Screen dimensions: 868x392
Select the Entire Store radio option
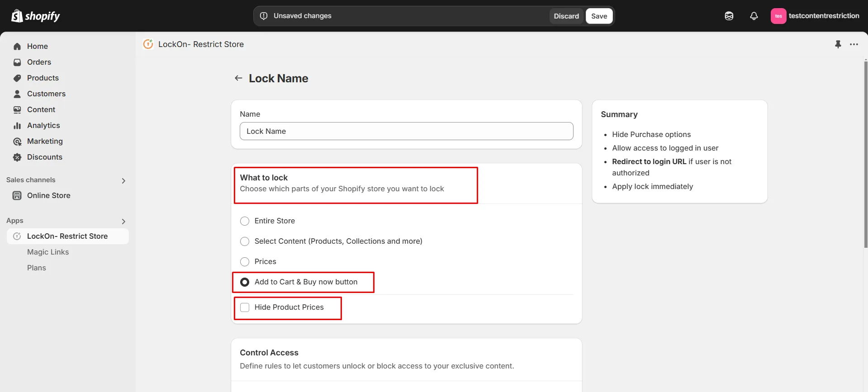pyautogui.click(x=245, y=221)
